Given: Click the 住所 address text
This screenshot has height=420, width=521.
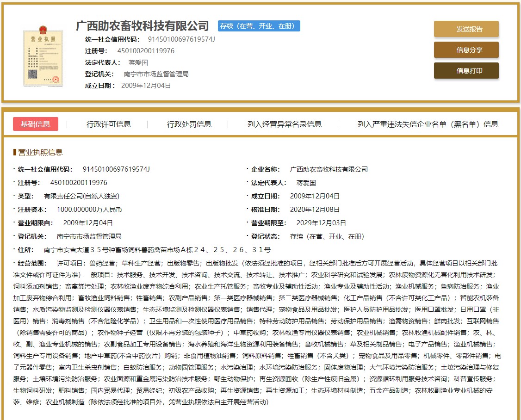Looking at the screenshot, I should click(157, 250).
